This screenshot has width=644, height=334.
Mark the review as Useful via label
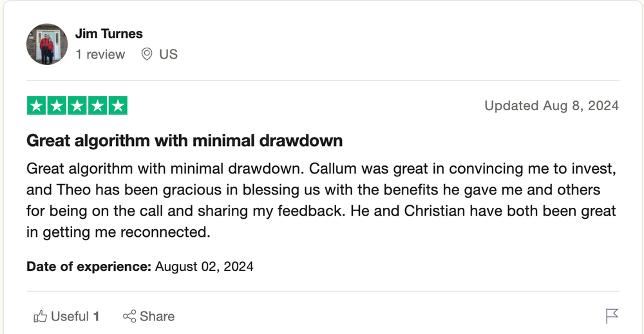point(70,317)
